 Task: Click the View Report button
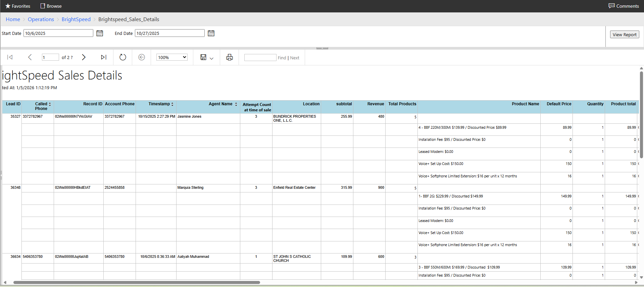pos(625,35)
